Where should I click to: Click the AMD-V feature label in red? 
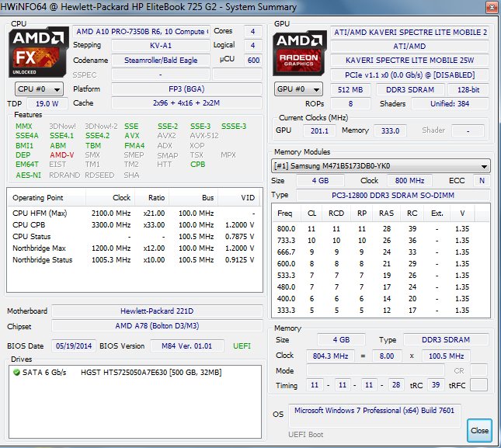pyautogui.click(x=62, y=155)
